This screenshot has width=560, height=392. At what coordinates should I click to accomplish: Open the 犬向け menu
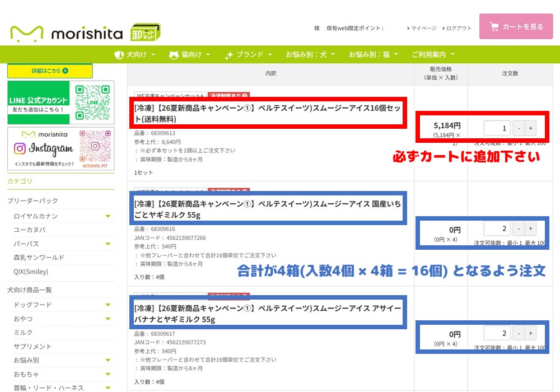(134, 55)
